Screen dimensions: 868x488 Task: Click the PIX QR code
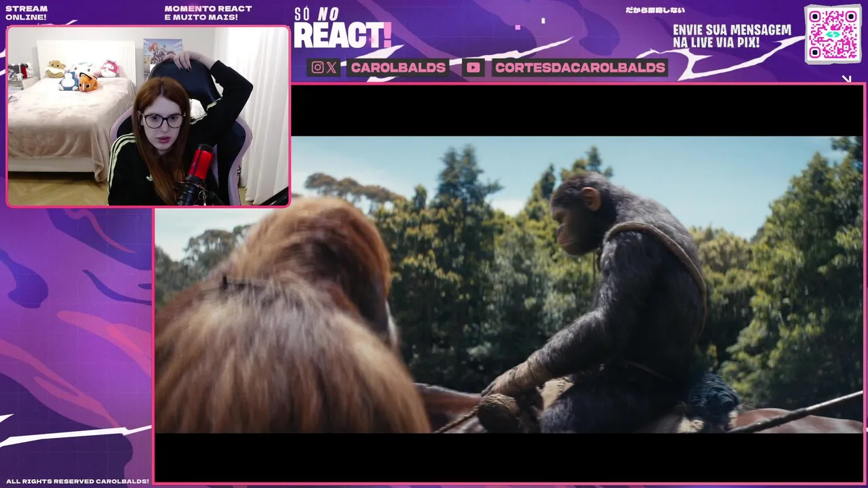click(x=833, y=35)
